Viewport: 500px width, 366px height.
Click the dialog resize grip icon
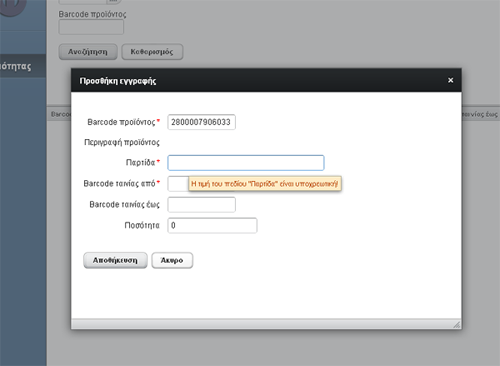tap(457, 324)
